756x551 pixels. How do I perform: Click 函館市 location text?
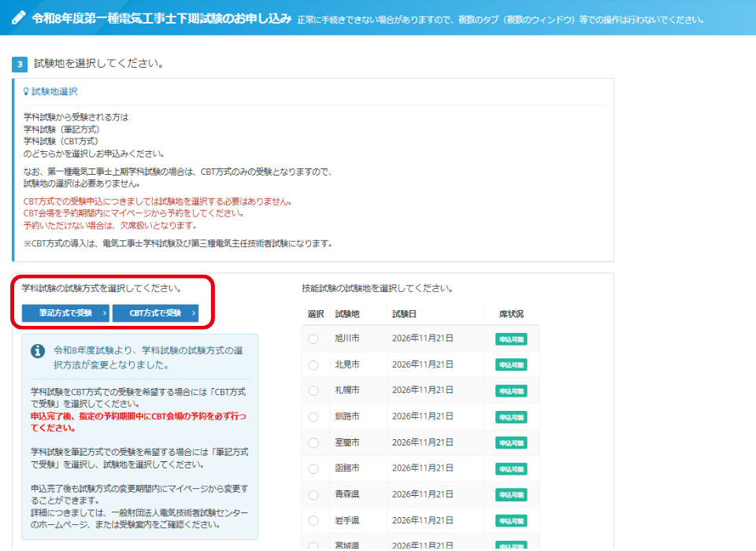[x=347, y=468]
